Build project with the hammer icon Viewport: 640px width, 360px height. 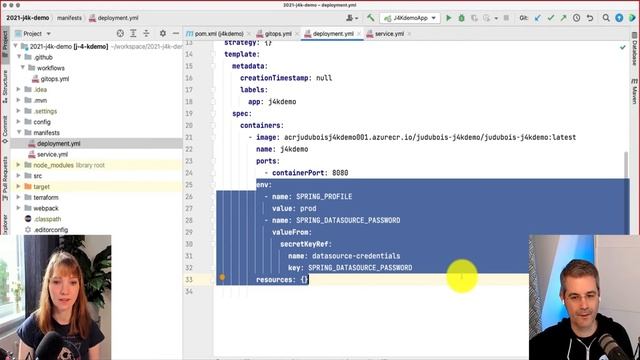(x=371, y=18)
